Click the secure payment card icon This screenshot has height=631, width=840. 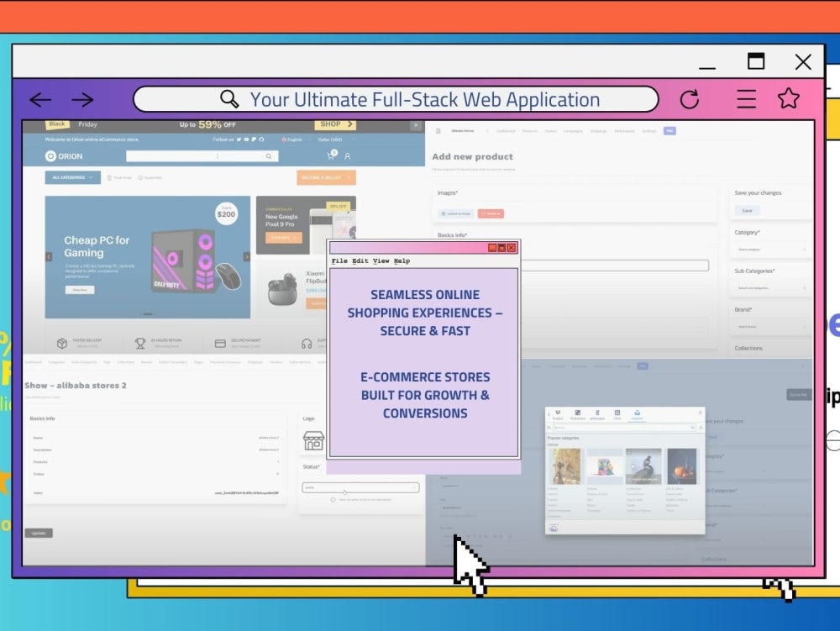(x=220, y=344)
